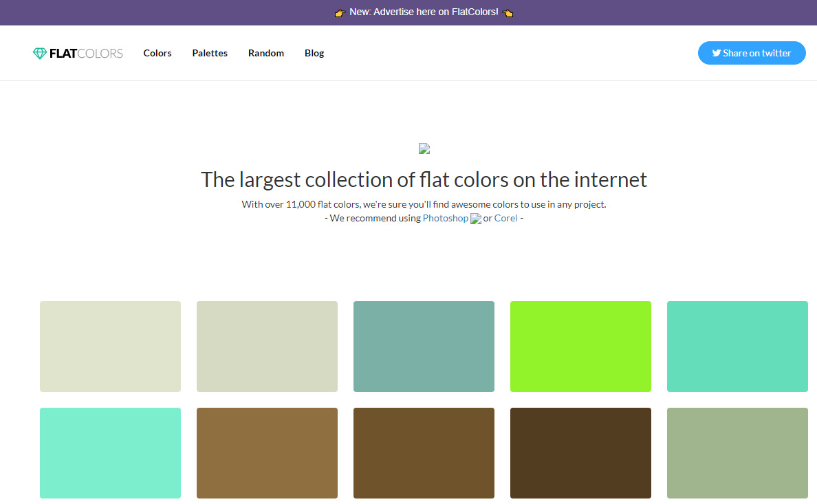Select the muted teal color swatch
This screenshot has width=817, height=504.
(424, 347)
